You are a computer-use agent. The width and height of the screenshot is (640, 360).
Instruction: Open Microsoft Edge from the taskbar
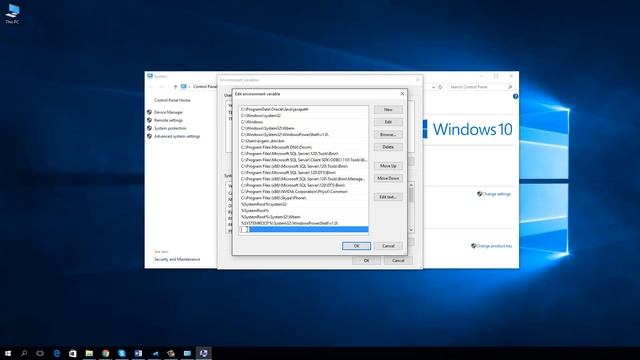tap(57, 353)
